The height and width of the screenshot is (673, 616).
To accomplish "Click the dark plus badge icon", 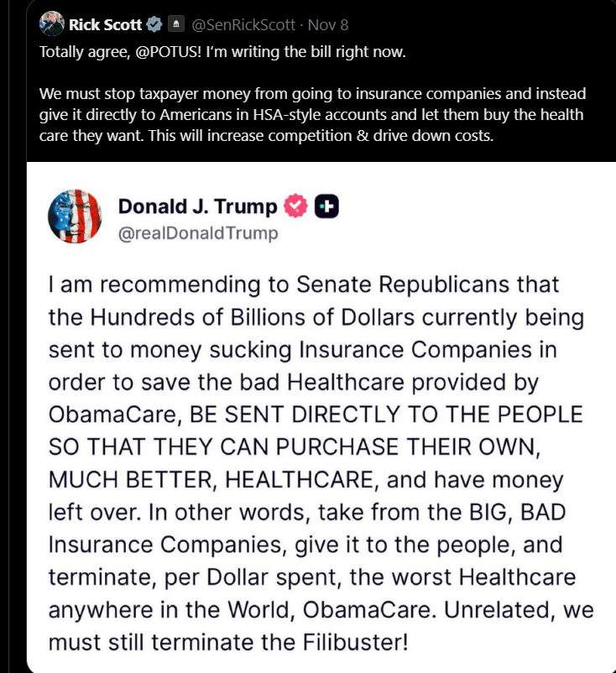I will pos(326,206).
